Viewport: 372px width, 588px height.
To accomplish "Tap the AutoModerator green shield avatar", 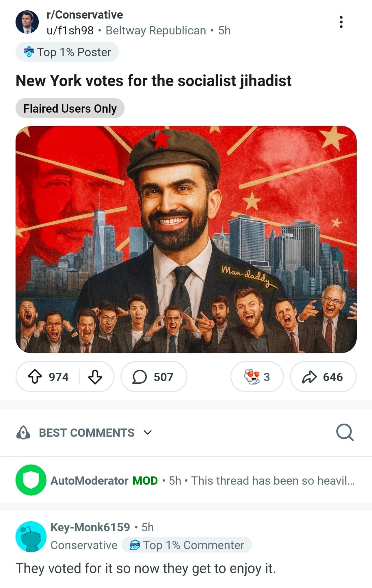I will [31, 480].
